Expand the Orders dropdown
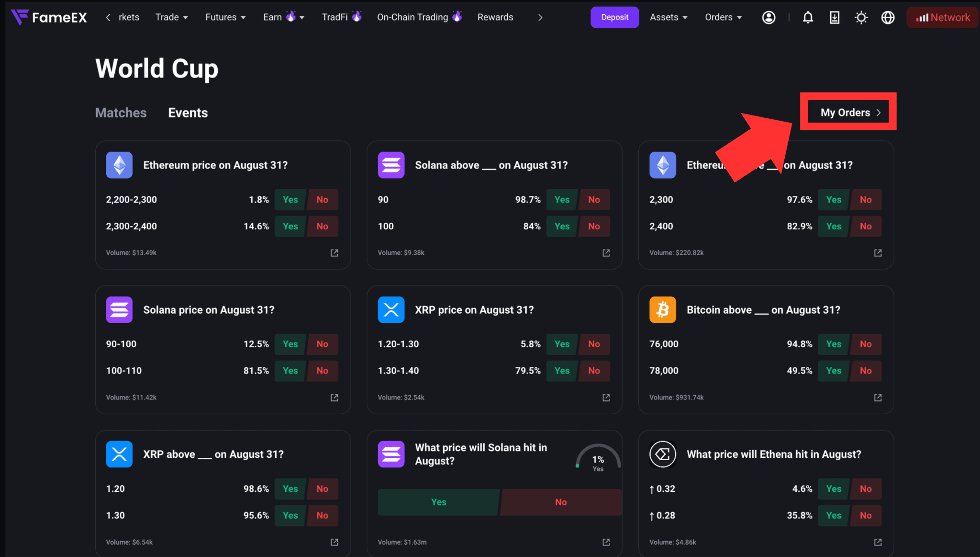The image size is (980, 557). tap(724, 17)
